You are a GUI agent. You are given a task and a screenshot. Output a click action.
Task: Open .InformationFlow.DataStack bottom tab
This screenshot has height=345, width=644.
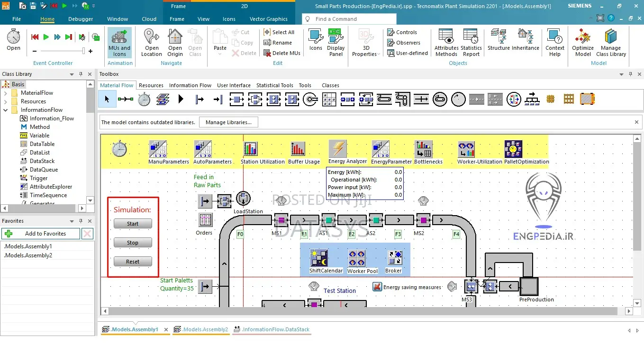272,329
